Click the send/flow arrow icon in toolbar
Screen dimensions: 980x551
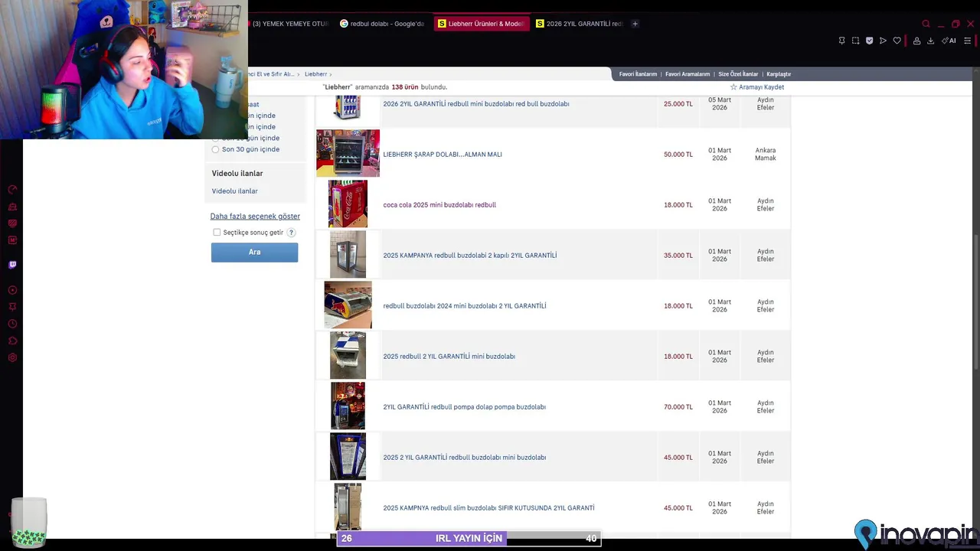(x=883, y=41)
